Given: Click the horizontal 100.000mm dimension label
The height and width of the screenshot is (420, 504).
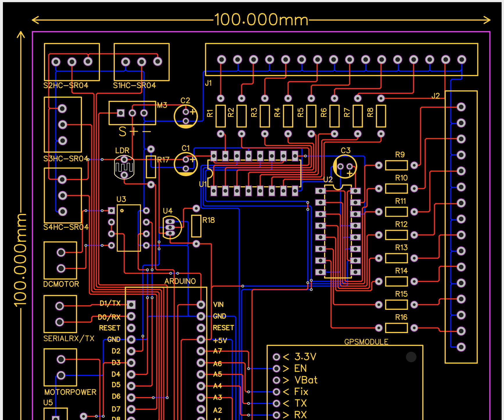Looking at the screenshot, I should (x=261, y=20).
